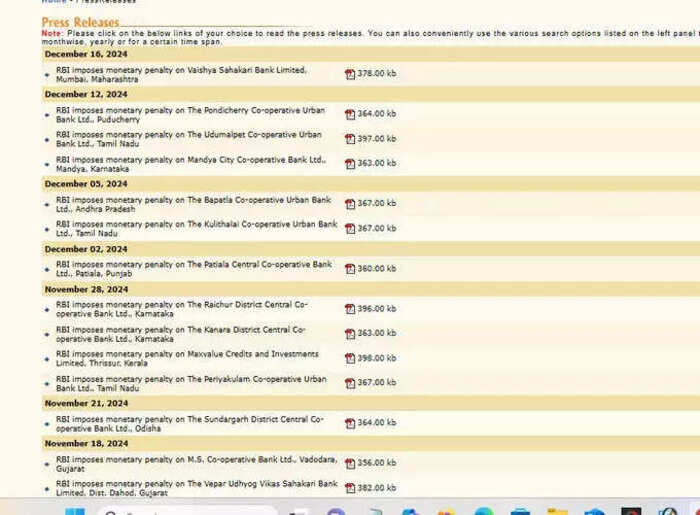
Task: Open the PDF icon for Pondicherry Co-operative Urban Bank
Action: coord(350,114)
